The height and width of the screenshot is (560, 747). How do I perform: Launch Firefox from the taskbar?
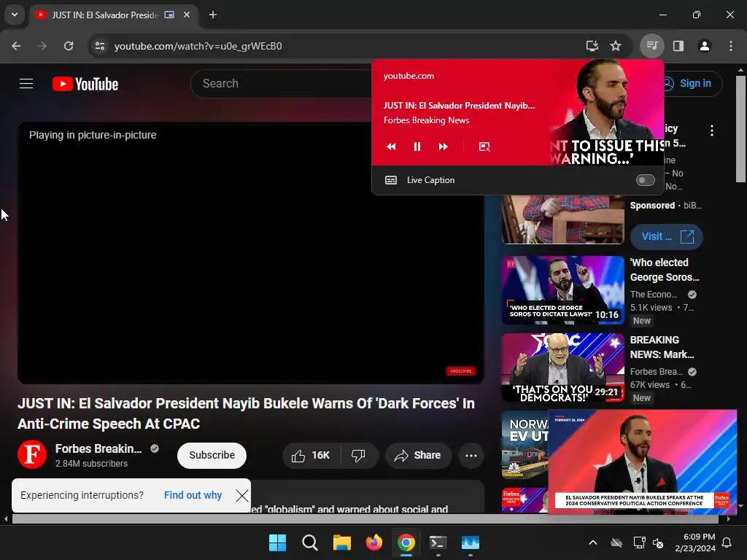[x=374, y=542]
